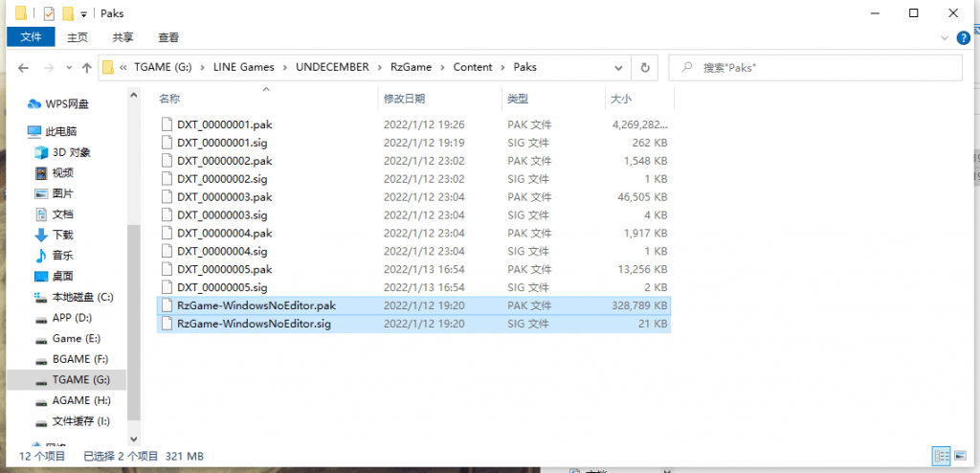980x473 pixels.
Task: Select Content breadcrumb segment
Action: tap(473, 67)
